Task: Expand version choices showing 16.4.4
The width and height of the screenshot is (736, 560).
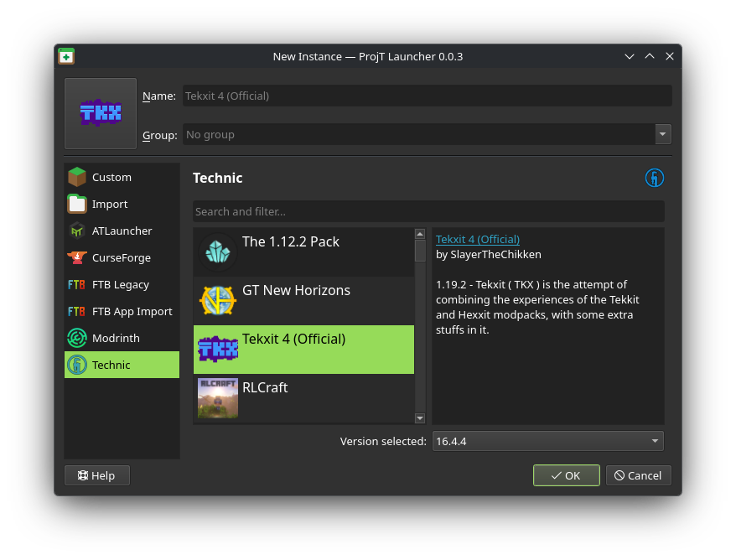Action: pyautogui.click(x=656, y=441)
